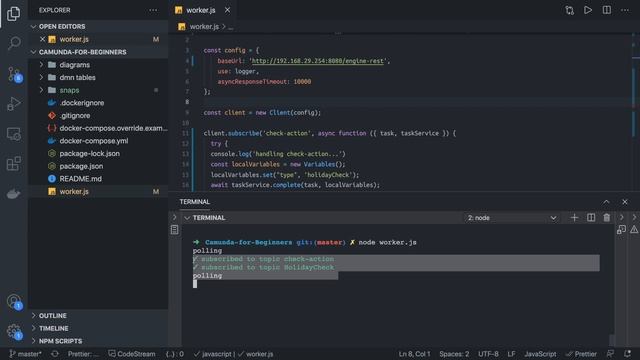Click the notifications bell in status bar

pyautogui.click(x=627, y=354)
